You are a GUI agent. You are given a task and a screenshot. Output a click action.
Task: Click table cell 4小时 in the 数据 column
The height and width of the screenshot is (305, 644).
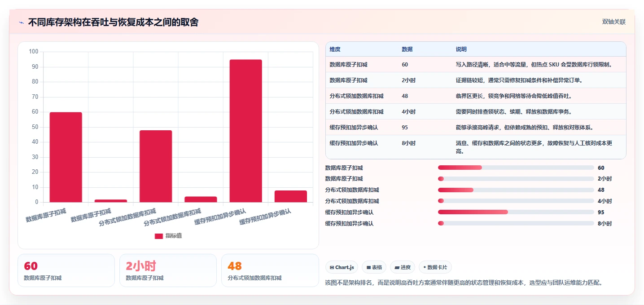408,112
